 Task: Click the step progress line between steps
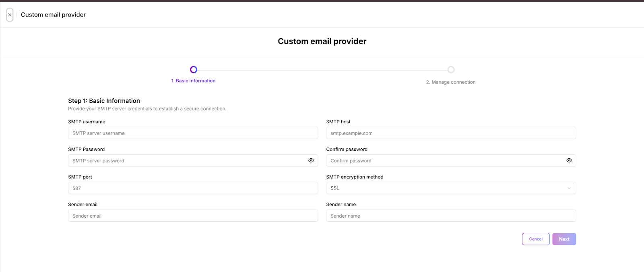pyautogui.click(x=322, y=70)
